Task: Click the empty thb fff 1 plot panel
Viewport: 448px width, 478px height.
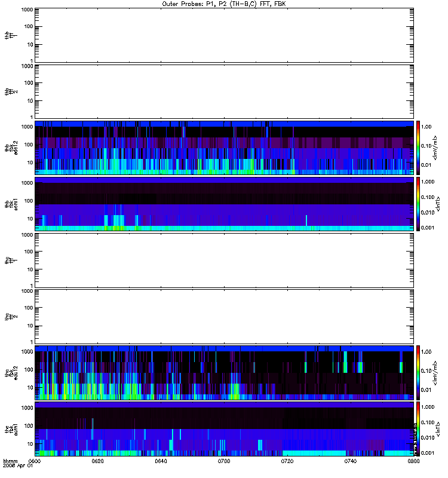Action: (x=224, y=35)
